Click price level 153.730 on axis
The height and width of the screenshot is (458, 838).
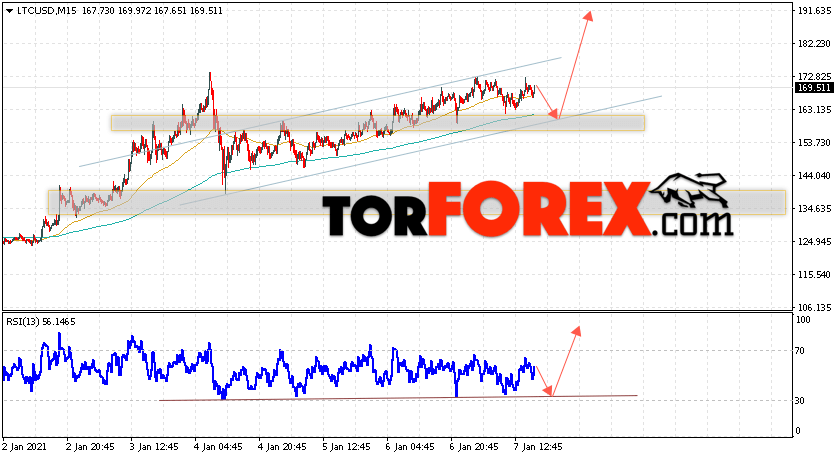pos(814,143)
